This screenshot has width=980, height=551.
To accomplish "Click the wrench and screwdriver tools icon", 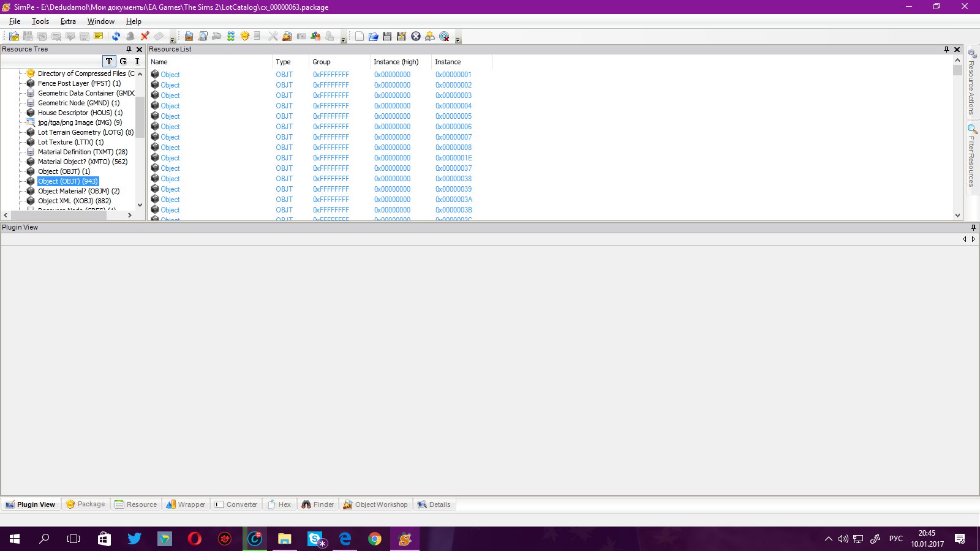I will (273, 36).
